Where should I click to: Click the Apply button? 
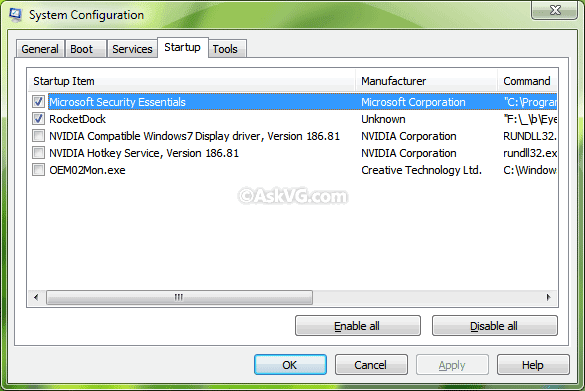click(452, 365)
